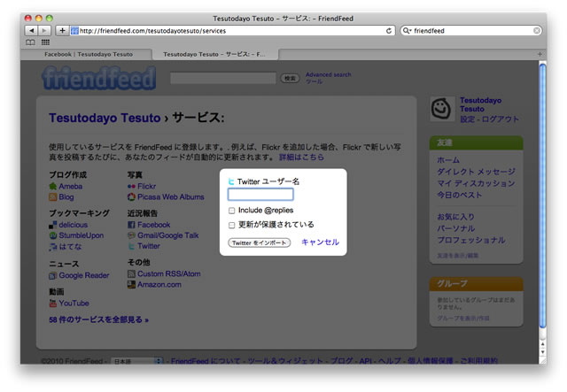567x392 pixels.
Task: Click the パーソナル sidebar link
Action: 456,228
